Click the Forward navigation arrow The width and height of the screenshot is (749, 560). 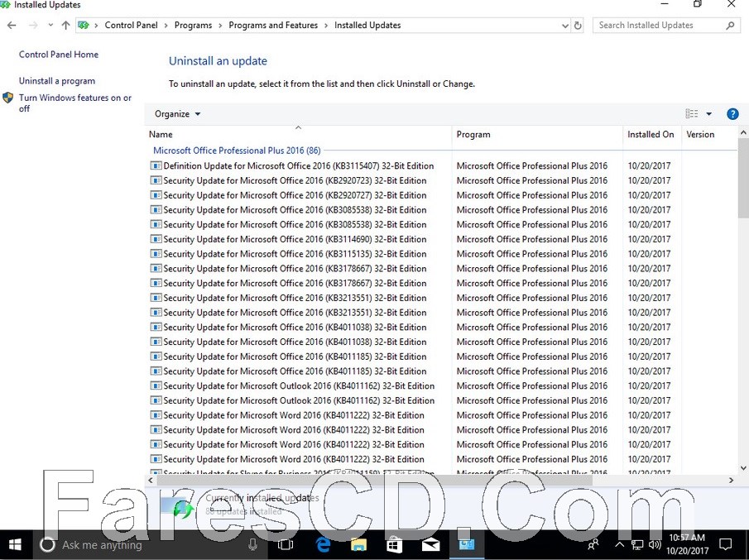[x=33, y=26]
